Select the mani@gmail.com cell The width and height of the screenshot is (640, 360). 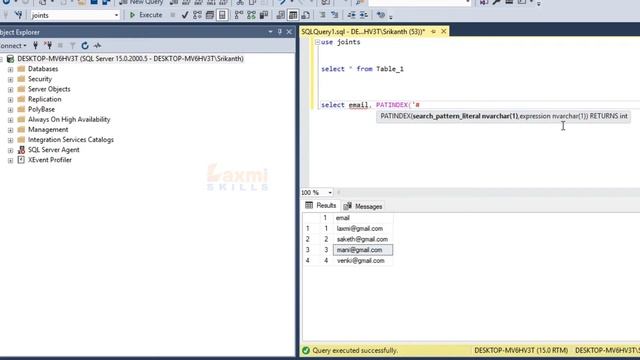point(363,250)
